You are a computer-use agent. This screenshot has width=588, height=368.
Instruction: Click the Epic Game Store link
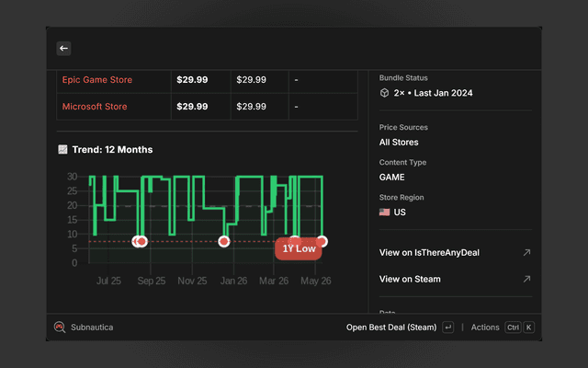pyautogui.click(x=97, y=80)
